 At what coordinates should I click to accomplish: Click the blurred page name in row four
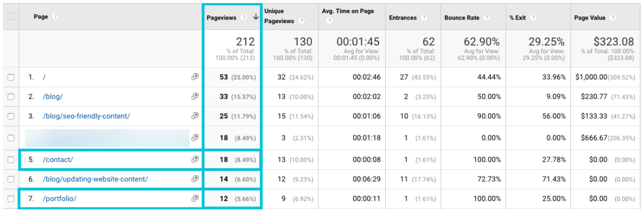pyautogui.click(x=107, y=138)
